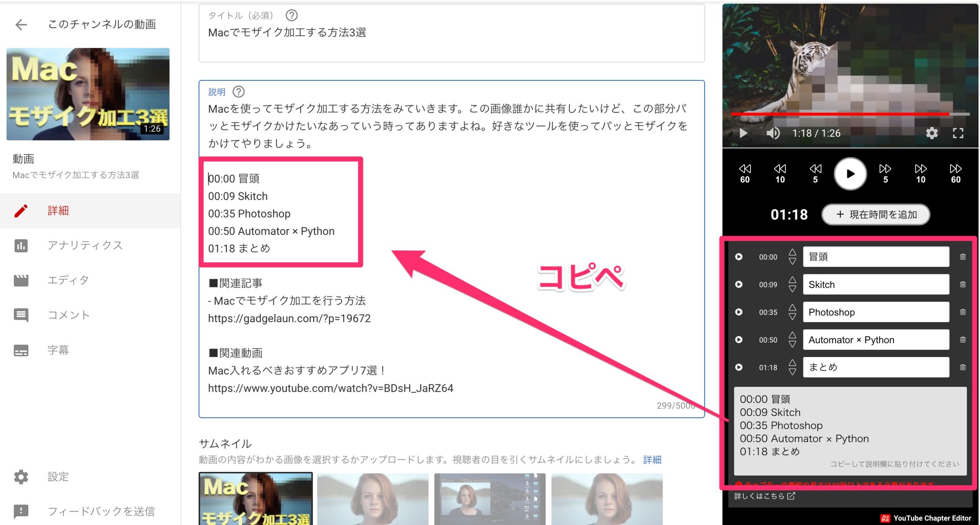Edit the Skitch chapter title field
Image resolution: width=980 pixels, height=525 pixels.
click(876, 284)
